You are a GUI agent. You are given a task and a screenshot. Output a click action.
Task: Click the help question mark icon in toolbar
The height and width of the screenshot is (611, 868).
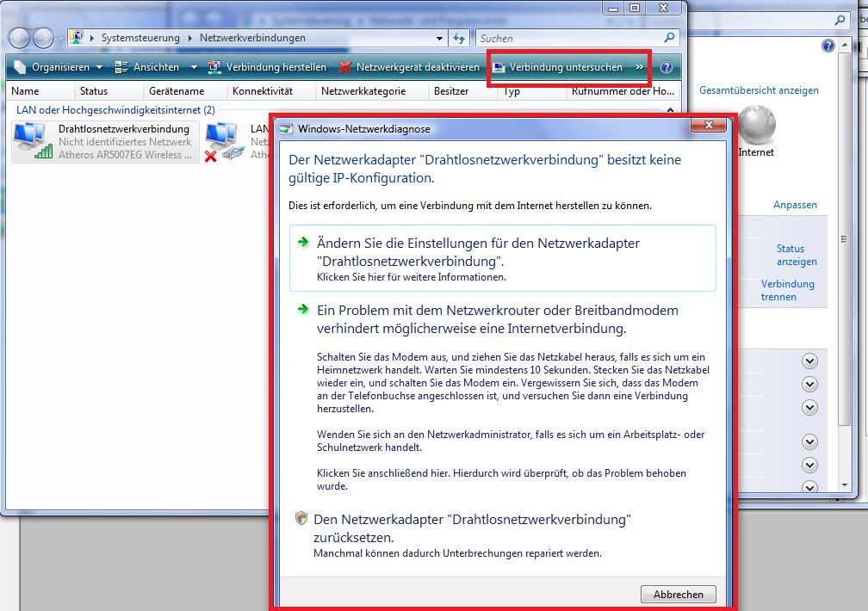666,67
